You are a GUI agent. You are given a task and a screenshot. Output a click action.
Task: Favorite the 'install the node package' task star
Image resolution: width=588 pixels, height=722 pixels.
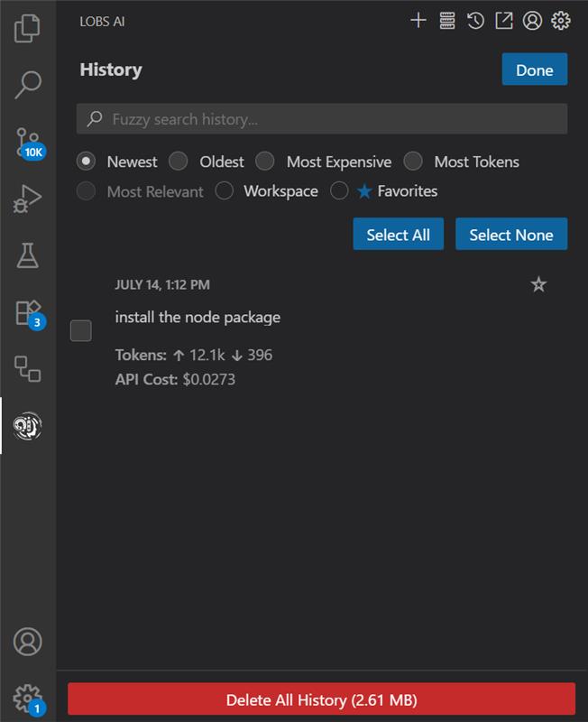point(538,284)
